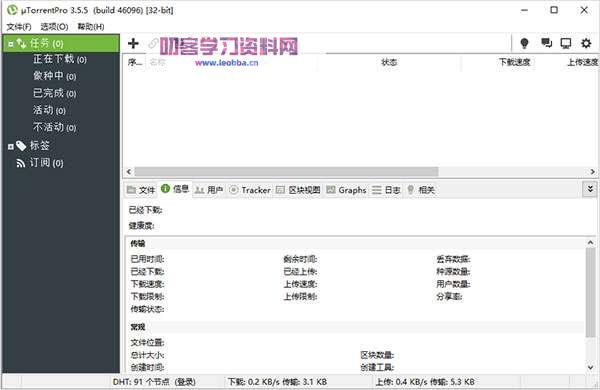The width and height of the screenshot is (600, 390).
Task: Click the 区块数量 label
Action: [377, 355]
